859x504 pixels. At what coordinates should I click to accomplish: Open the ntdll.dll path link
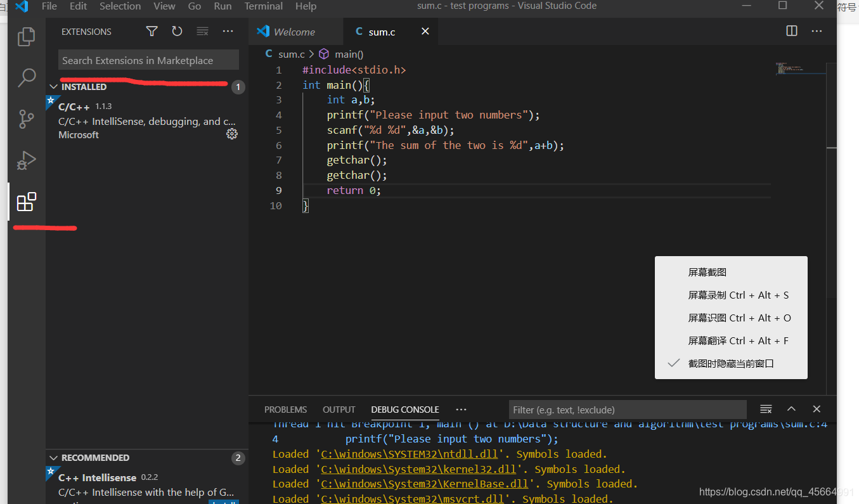point(410,454)
